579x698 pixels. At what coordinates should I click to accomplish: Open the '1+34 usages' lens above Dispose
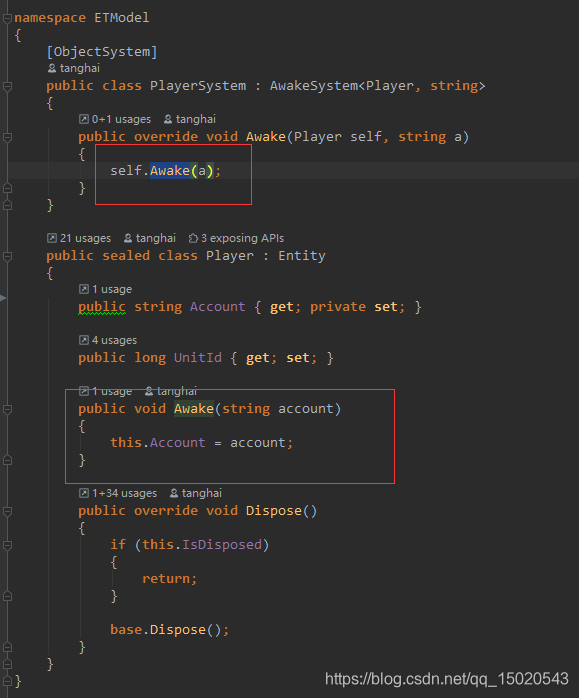click(118, 493)
